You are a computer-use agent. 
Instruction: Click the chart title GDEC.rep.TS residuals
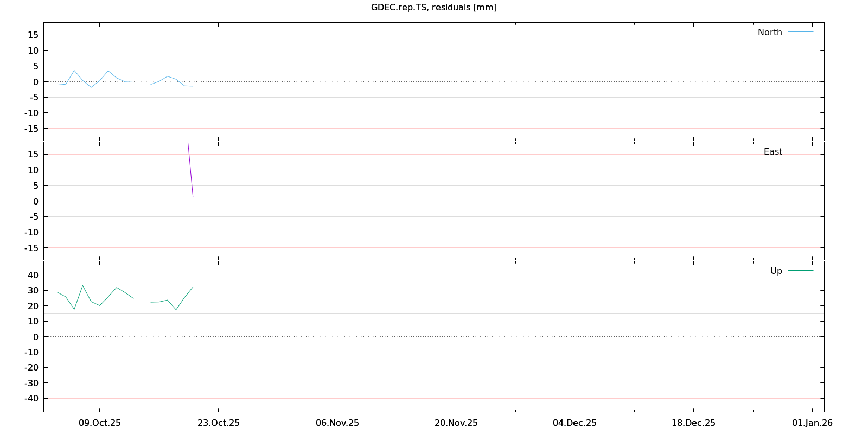[433, 7]
